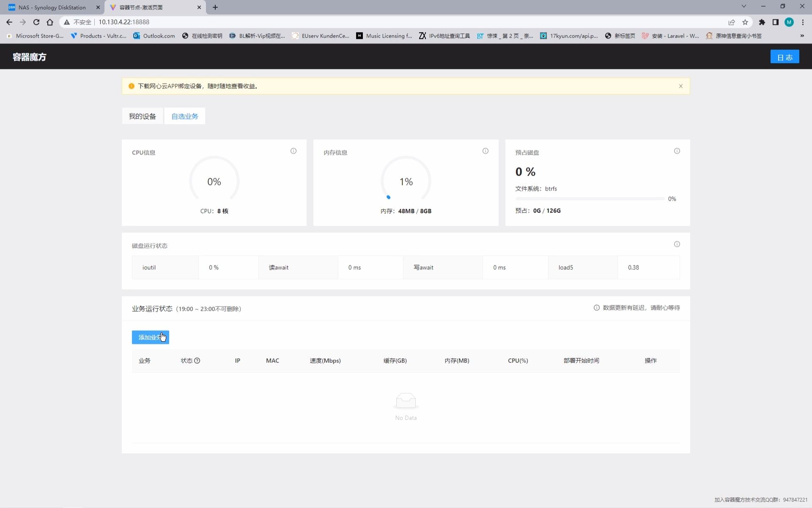Open Microsoft Store bookmark

(36, 36)
